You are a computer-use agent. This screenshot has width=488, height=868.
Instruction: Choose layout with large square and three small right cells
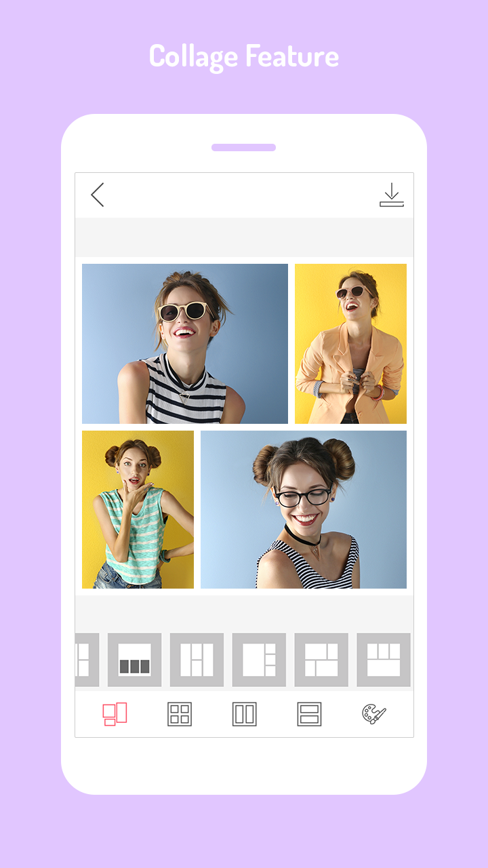[259, 660]
